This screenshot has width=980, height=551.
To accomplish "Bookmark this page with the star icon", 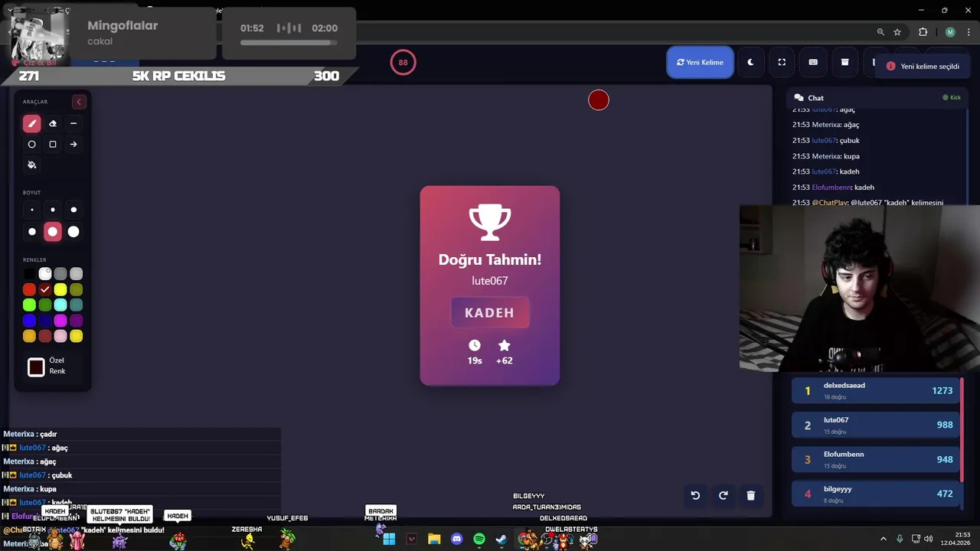I will point(897,32).
